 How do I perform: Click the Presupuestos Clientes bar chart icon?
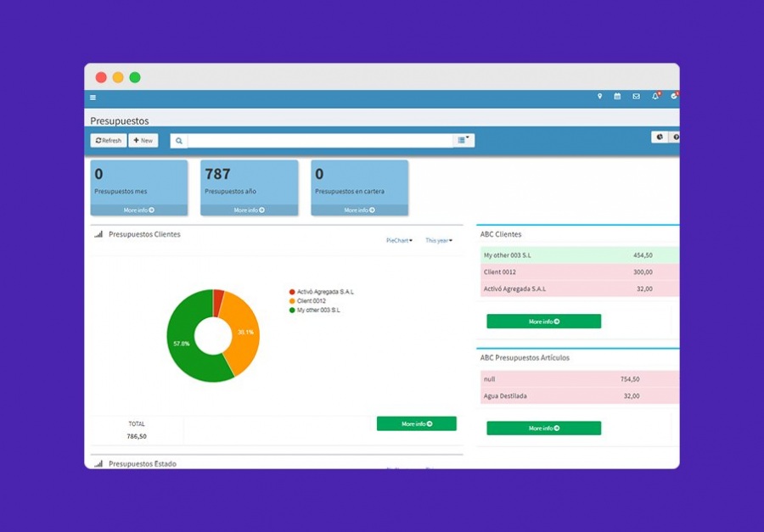pyautogui.click(x=98, y=234)
